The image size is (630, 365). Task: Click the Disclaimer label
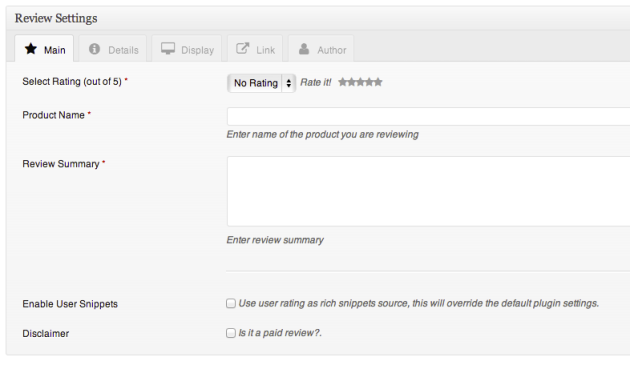(x=46, y=334)
